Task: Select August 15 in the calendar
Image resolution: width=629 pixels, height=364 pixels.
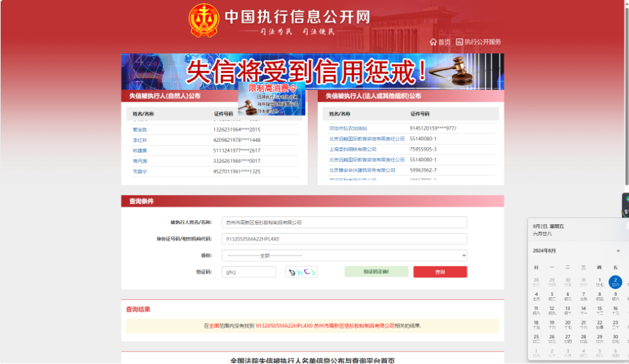Action: coord(599,310)
